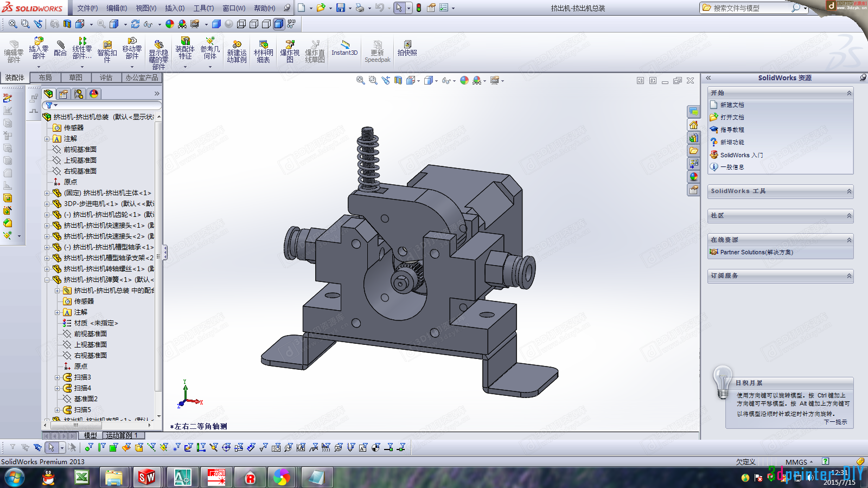Open the 插入(I) menu

tap(175, 8)
